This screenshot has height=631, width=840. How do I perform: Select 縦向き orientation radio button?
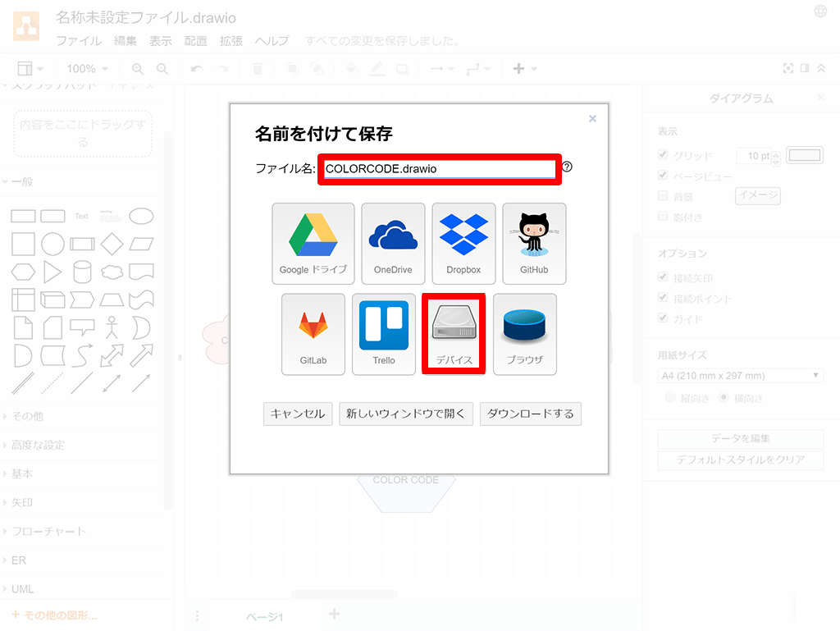[669, 397]
